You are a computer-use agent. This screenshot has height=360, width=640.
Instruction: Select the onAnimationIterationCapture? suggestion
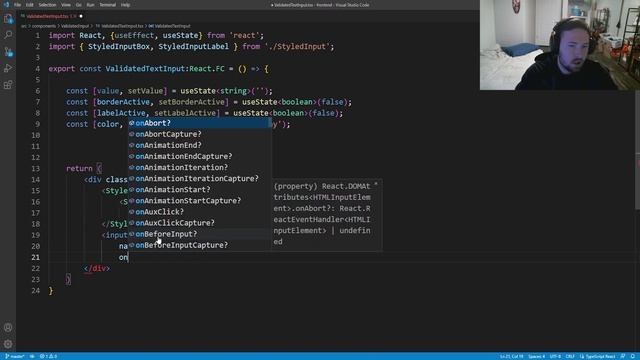200,178
